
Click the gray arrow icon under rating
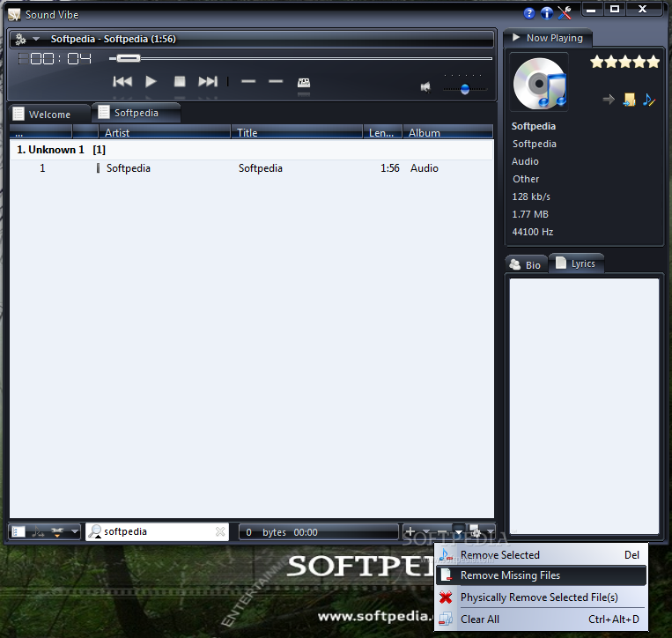608,100
